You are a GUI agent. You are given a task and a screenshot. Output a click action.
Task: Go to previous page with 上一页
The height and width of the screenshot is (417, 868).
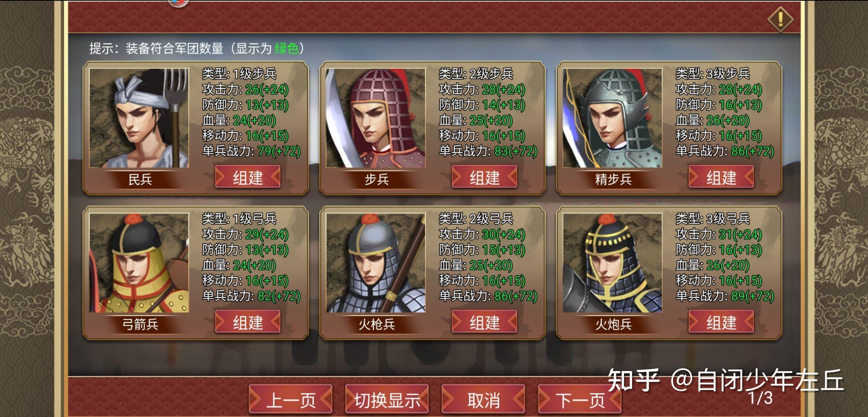pos(291,400)
